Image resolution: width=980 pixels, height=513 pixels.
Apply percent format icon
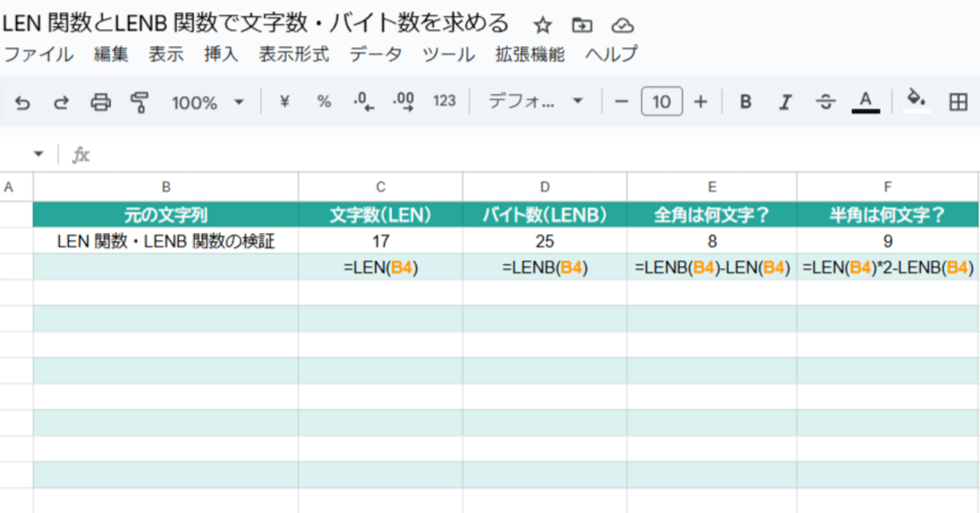coord(323,101)
